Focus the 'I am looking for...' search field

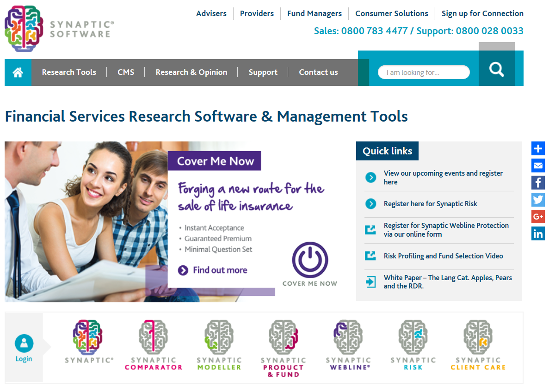[x=424, y=72]
